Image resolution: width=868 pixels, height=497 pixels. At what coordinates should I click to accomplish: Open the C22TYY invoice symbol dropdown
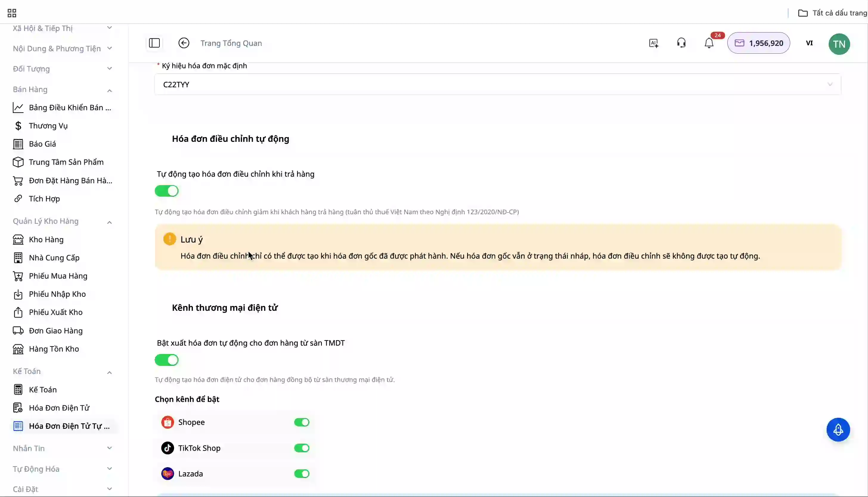497,84
